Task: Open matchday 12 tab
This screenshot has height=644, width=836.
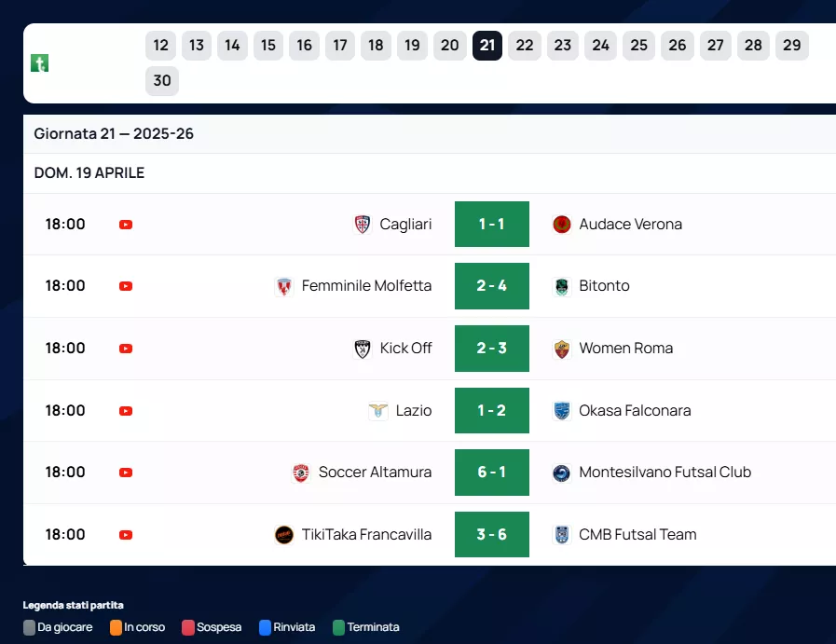Action: pyautogui.click(x=161, y=46)
